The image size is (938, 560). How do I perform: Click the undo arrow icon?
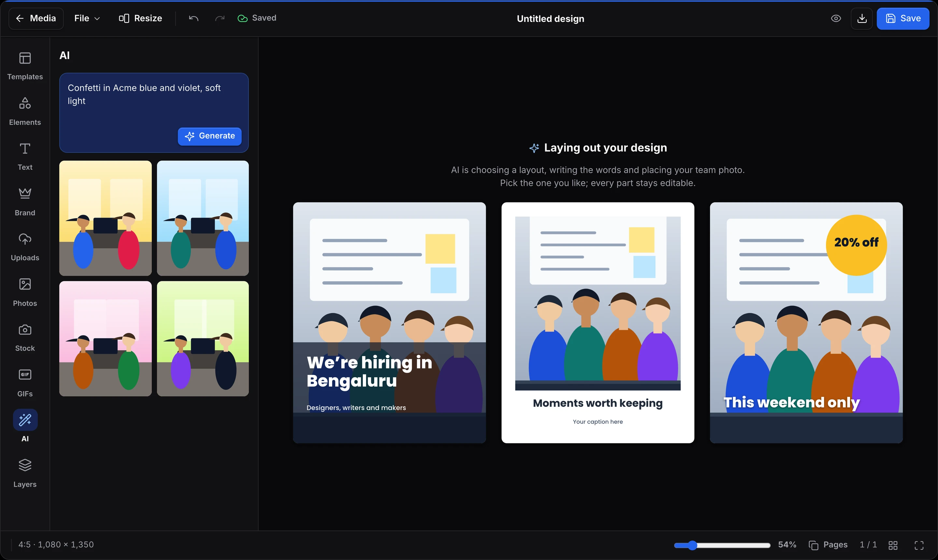194,18
